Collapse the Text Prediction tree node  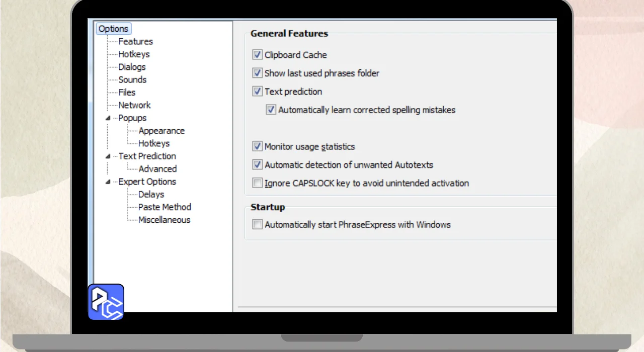pos(108,156)
